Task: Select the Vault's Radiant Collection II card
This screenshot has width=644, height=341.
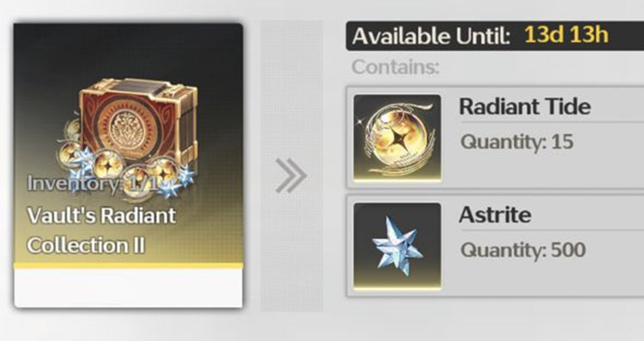Action: [x=128, y=165]
